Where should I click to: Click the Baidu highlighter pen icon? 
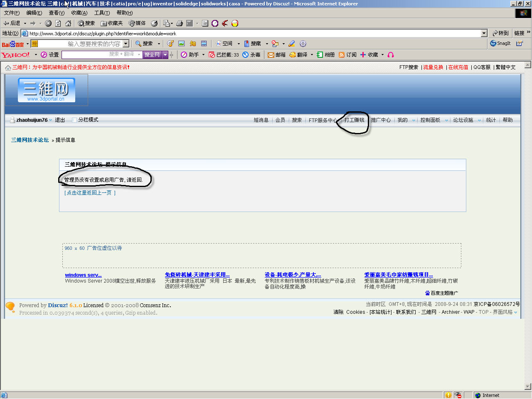coord(292,44)
